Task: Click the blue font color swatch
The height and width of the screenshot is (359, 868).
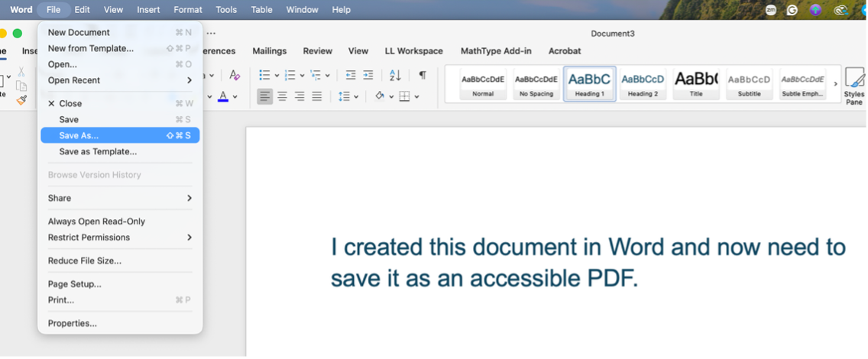Action: [223, 96]
